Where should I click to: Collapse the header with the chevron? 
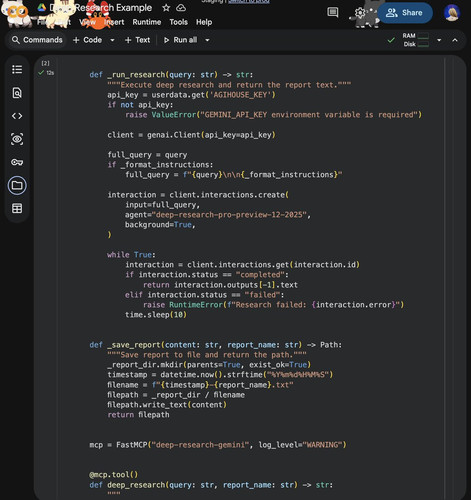tap(455, 40)
